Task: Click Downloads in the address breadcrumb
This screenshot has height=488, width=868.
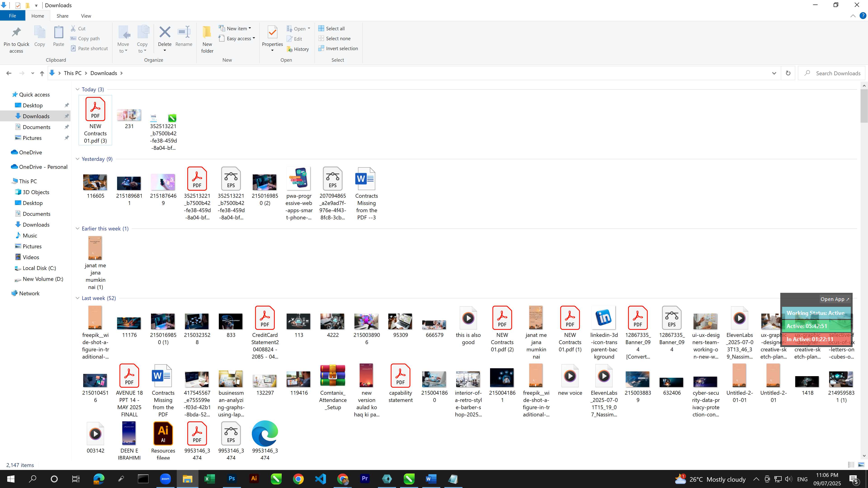Action: [104, 73]
